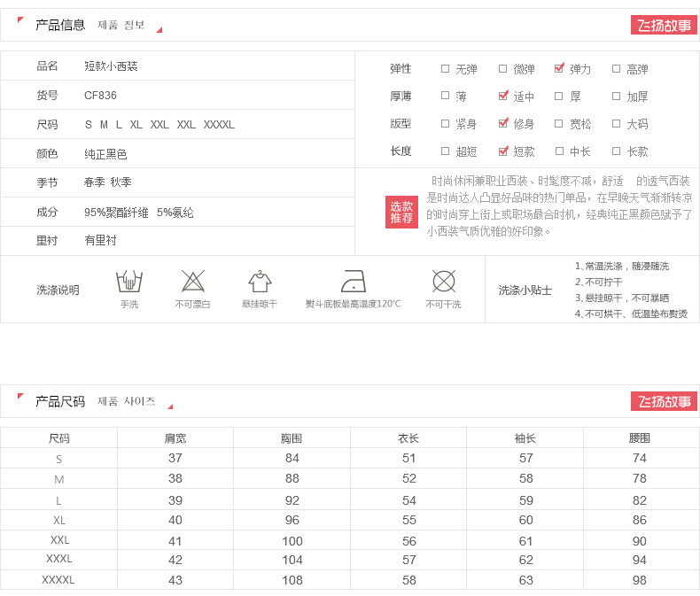Click the 产品尺码 section heading
This screenshot has height=596, width=700.
click(60, 401)
